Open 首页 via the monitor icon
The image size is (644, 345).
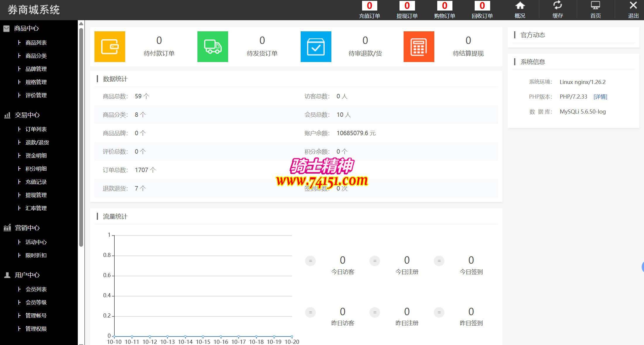click(595, 6)
